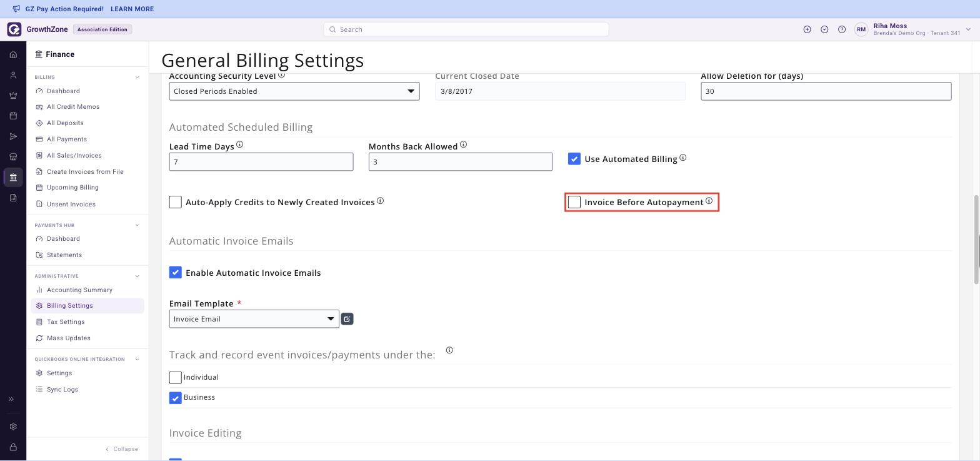Image resolution: width=980 pixels, height=461 pixels.
Task: Open Mass Updates link
Action: (x=69, y=338)
